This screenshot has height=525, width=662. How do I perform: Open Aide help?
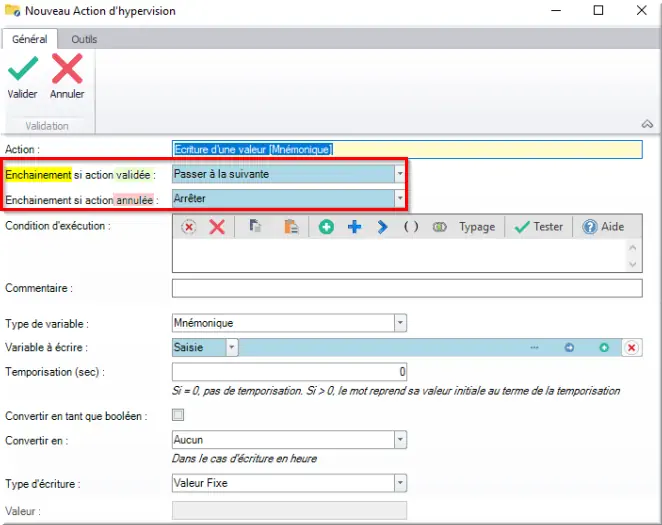tap(603, 227)
